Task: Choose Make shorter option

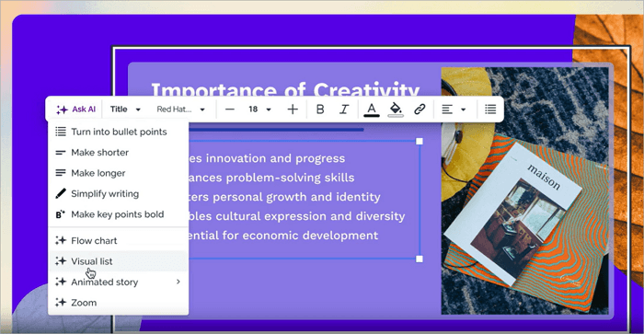Action: click(x=119, y=153)
